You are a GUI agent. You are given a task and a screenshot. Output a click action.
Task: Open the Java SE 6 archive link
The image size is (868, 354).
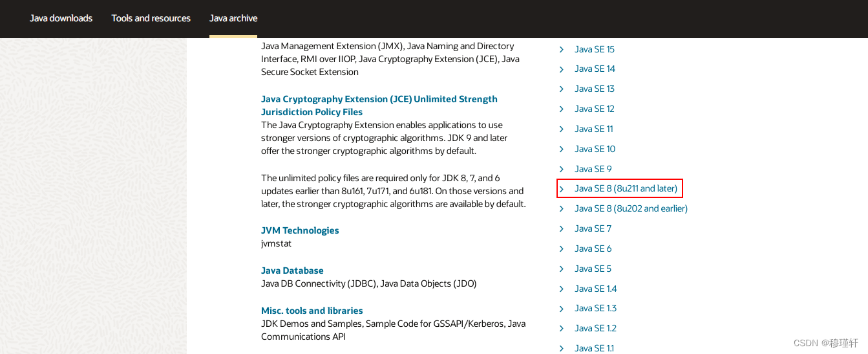593,249
